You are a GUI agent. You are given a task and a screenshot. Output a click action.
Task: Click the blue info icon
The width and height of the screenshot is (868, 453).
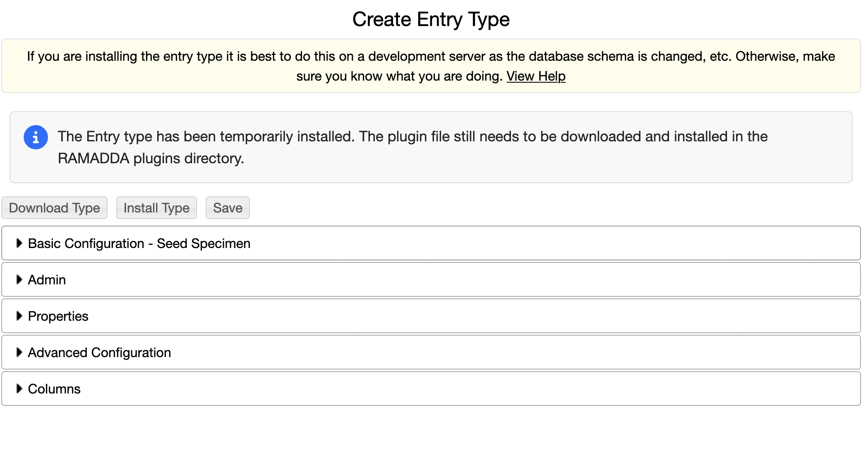pyautogui.click(x=36, y=137)
